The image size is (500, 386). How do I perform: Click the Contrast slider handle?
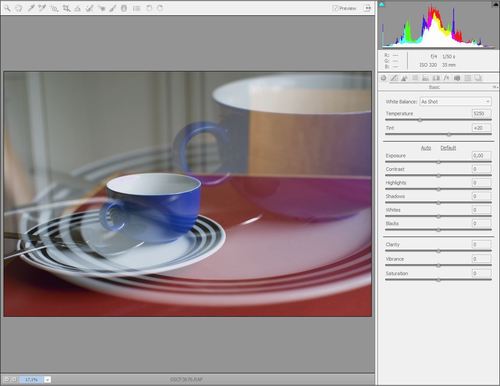[439, 176]
